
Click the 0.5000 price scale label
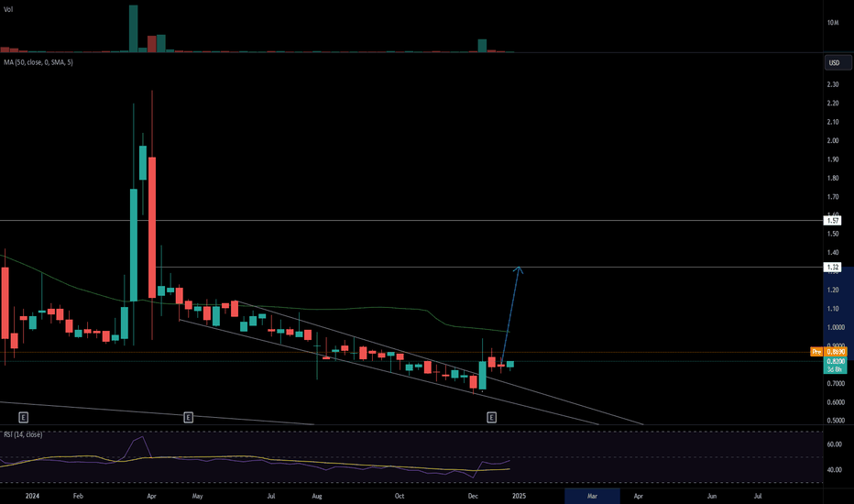pos(836,421)
